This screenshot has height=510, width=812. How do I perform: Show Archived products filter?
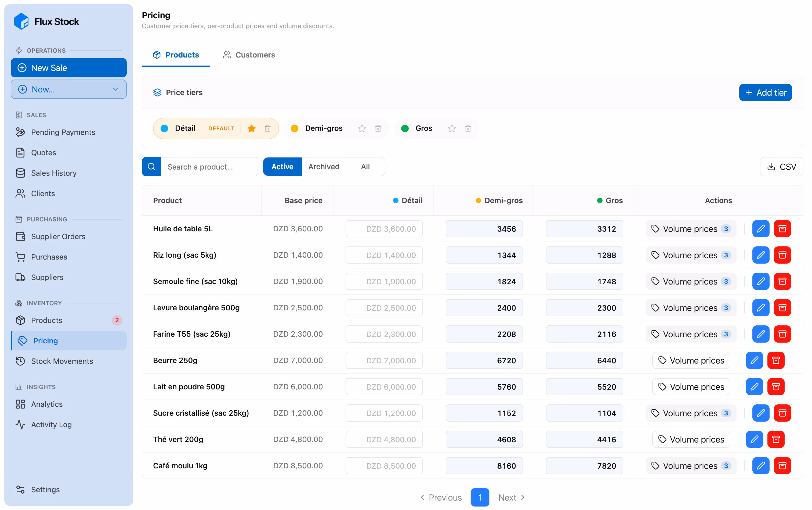[324, 167]
